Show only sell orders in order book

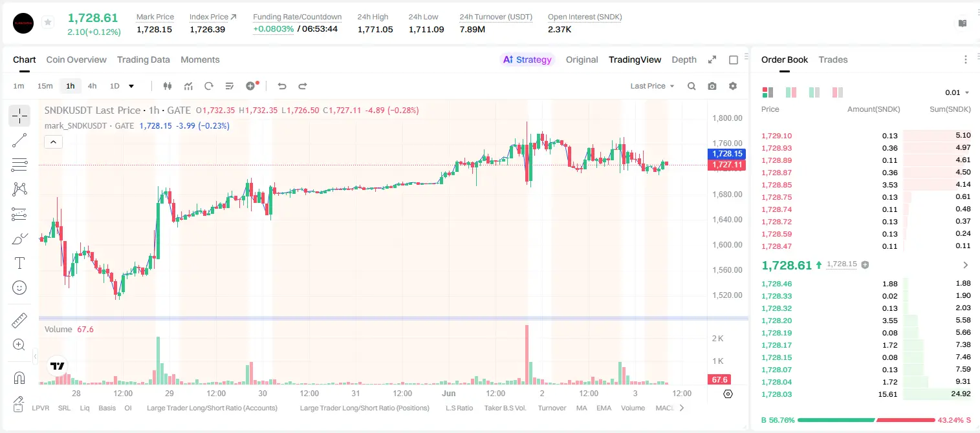tap(838, 92)
